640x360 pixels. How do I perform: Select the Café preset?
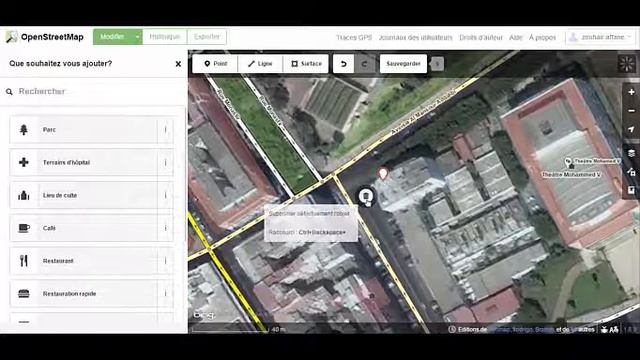pos(83,228)
